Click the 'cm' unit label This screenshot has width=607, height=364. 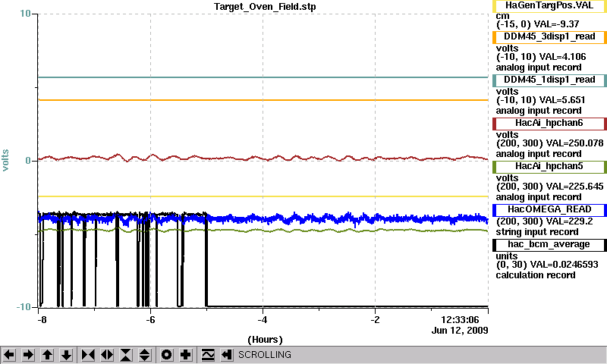502,16
